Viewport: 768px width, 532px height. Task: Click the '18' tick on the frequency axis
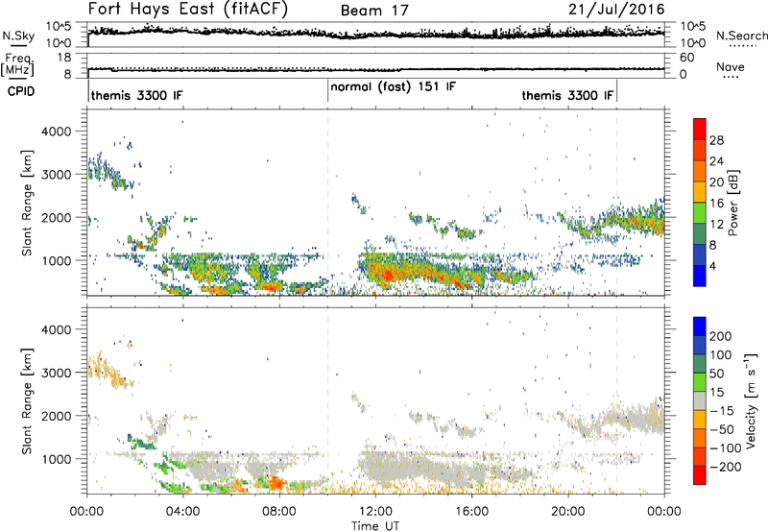click(64, 58)
